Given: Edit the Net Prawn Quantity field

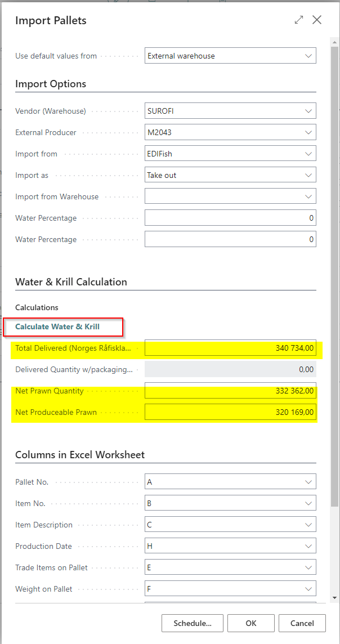Looking at the screenshot, I should (x=230, y=391).
